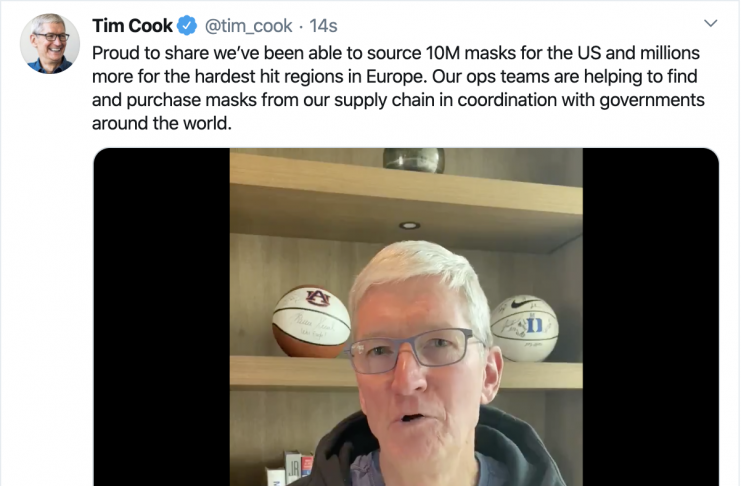Expand the tweet options chevron menu
The height and width of the screenshot is (486, 741).
(x=711, y=23)
